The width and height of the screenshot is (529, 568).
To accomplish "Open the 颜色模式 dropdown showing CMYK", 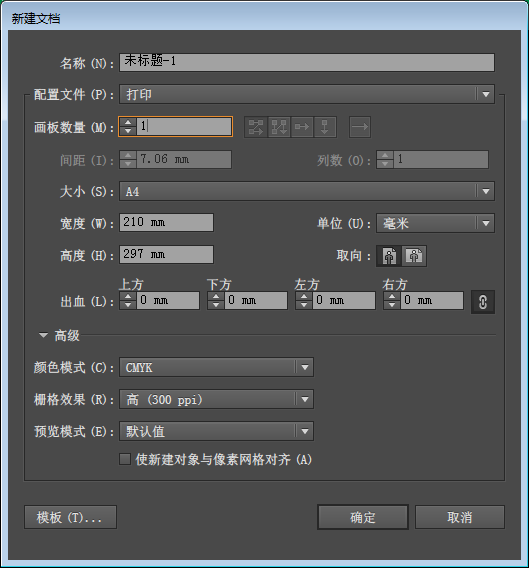I will coord(216,367).
